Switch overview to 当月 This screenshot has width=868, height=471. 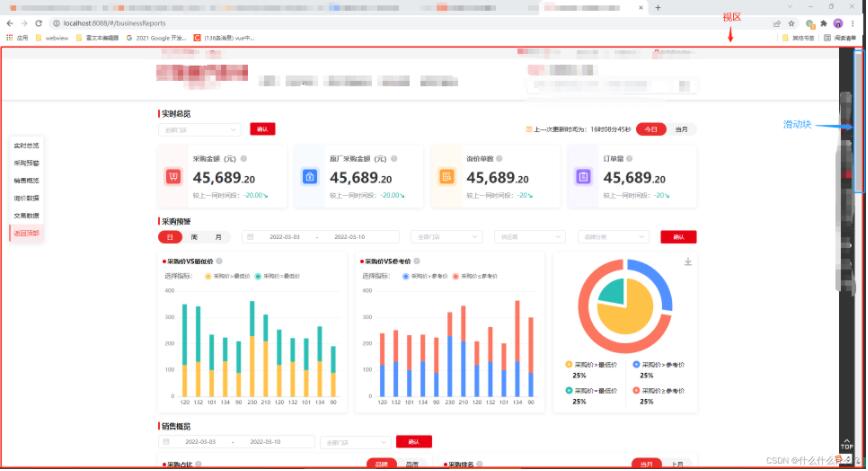[681, 129]
